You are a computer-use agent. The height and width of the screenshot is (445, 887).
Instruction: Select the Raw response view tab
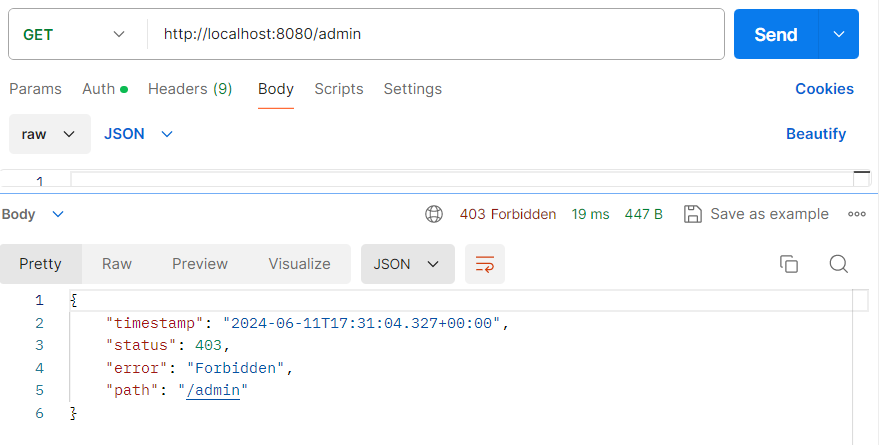coord(117,264)
